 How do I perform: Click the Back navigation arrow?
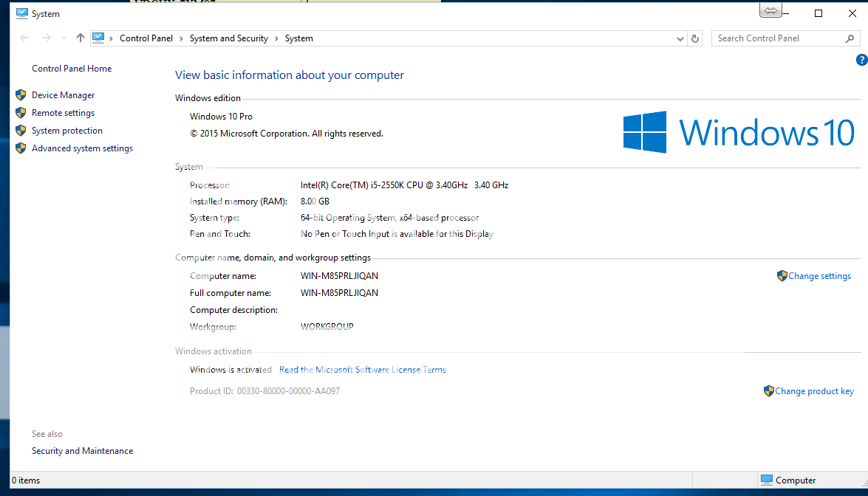click(x=24, y=38)
